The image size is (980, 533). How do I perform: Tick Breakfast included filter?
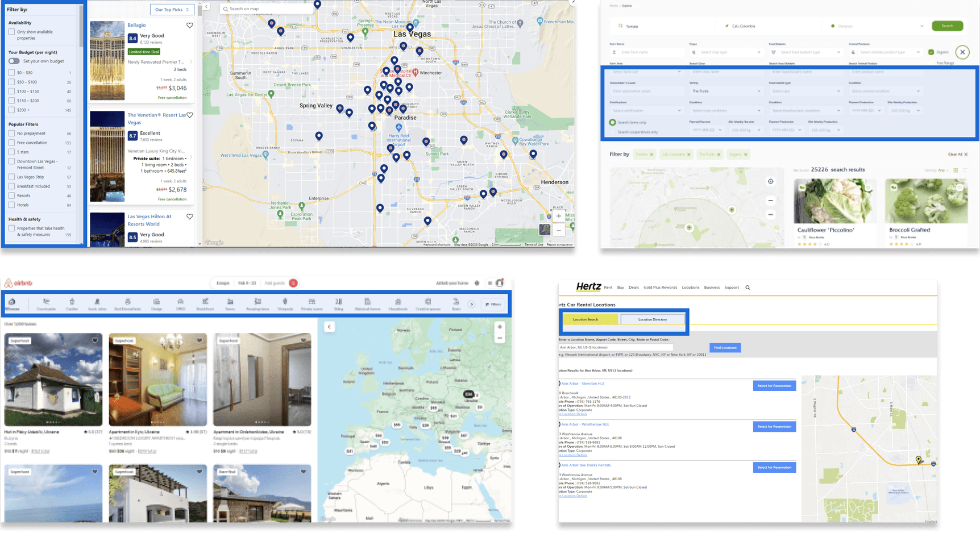[x=11, y=186]
